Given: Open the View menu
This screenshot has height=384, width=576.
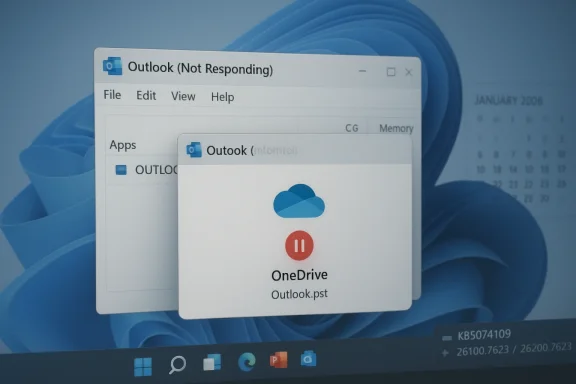Looking at the screenshot, I should [x=183, y=96].
